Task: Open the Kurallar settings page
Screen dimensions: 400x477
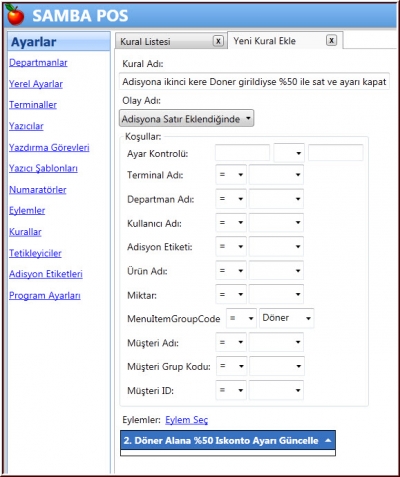Action: (25, 232)
